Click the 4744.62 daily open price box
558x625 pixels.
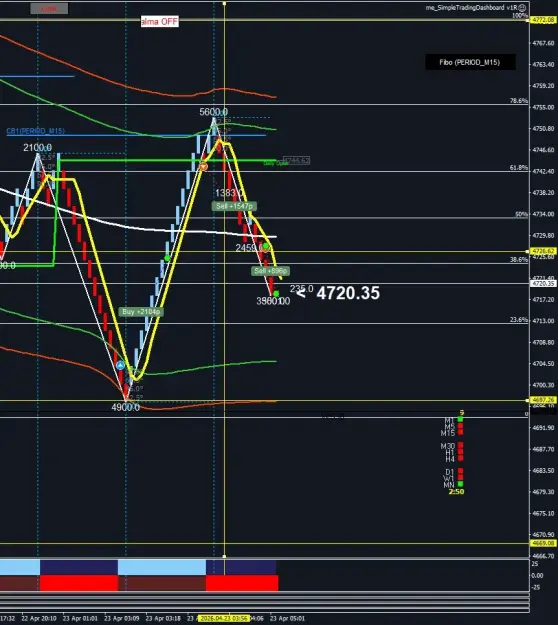[x=296, y=161]
